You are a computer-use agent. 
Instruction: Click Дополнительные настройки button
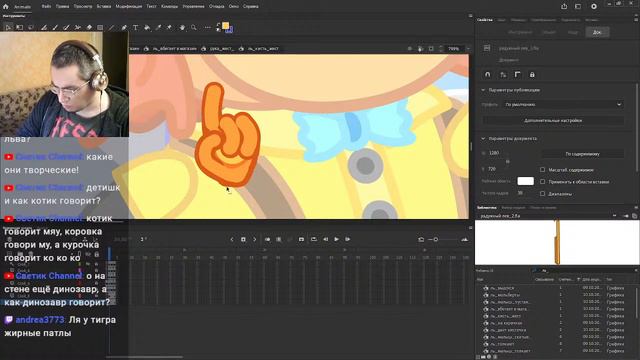click(x=553, y=120)
